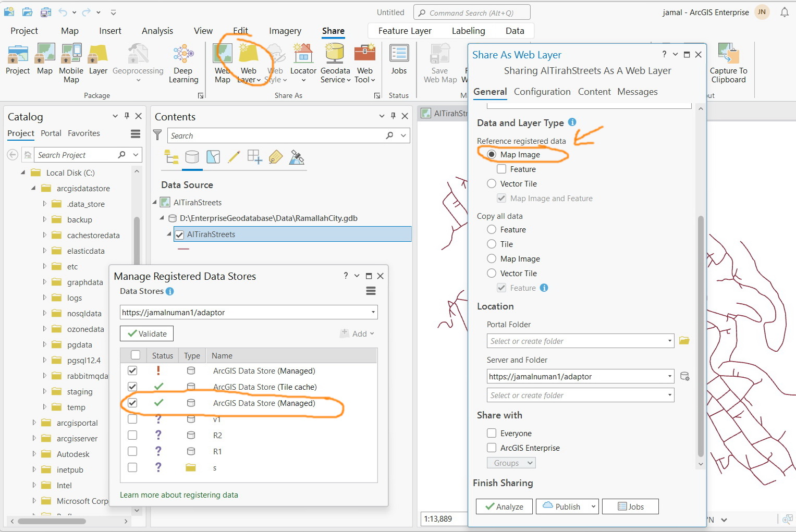Image resolution: width=796 pixels, height=532 pixels.
Task: Select List By Data Source in Contents
Action: pyautogui.click(x=192, y=157)
